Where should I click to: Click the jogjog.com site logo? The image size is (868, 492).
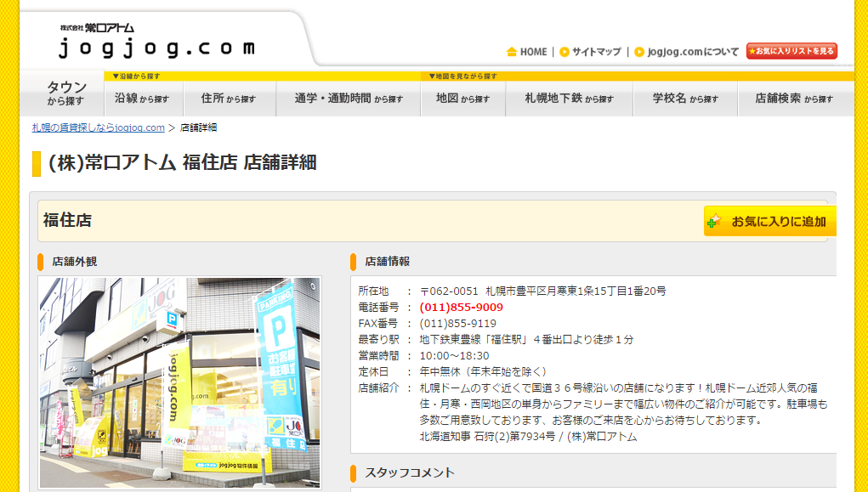pyautogui.click(x=156, y=42)
